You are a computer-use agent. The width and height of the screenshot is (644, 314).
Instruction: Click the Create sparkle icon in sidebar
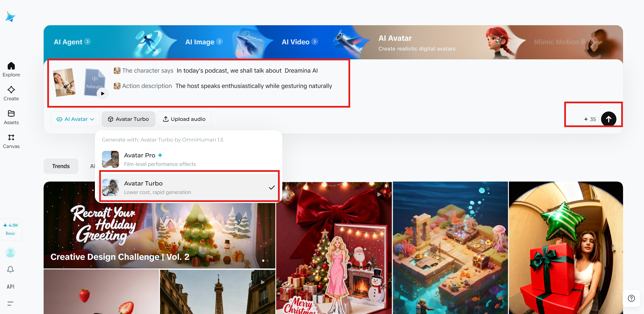11,90
